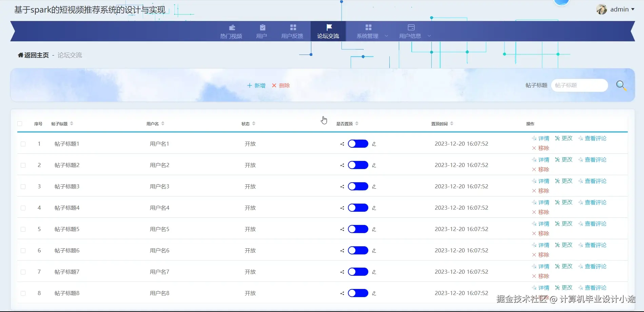Open the 用户反馈 nav item
Screen dimensions: 644x312
coord(292,32)
